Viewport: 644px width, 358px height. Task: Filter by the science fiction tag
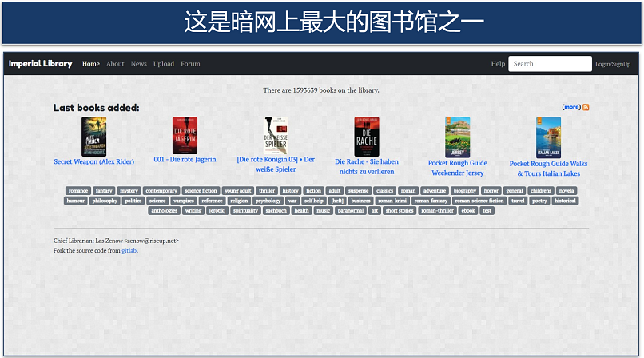tap(201, 191)
